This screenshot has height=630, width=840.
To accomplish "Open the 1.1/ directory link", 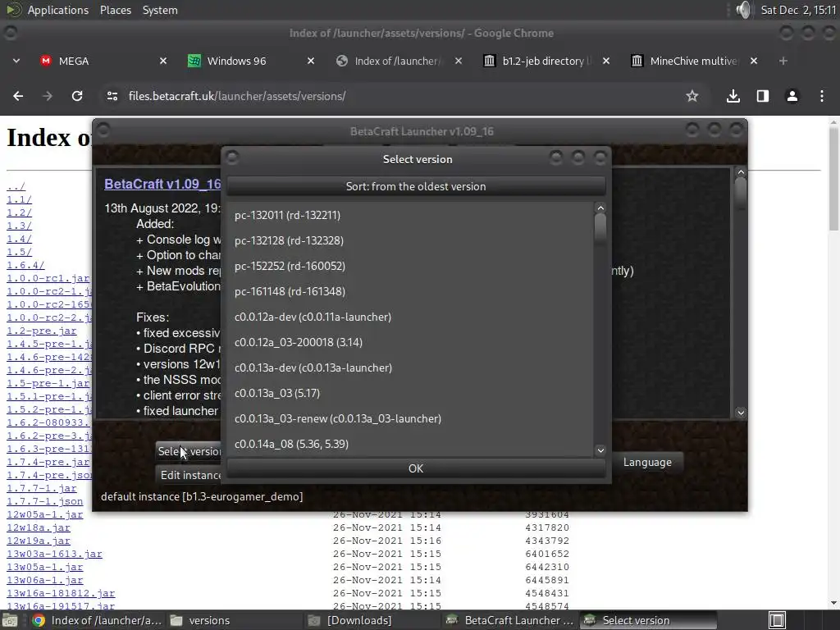I will (20, 199).
